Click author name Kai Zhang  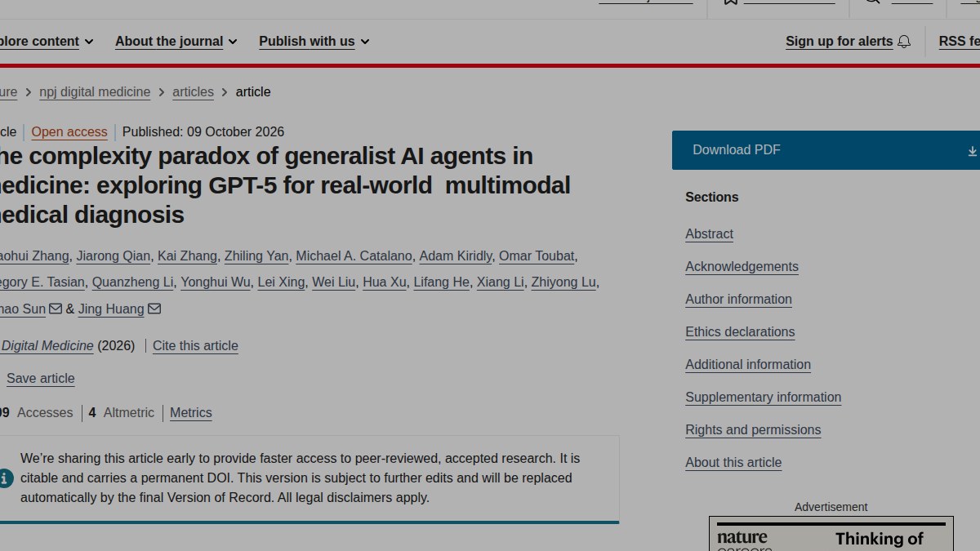point(187,256)
